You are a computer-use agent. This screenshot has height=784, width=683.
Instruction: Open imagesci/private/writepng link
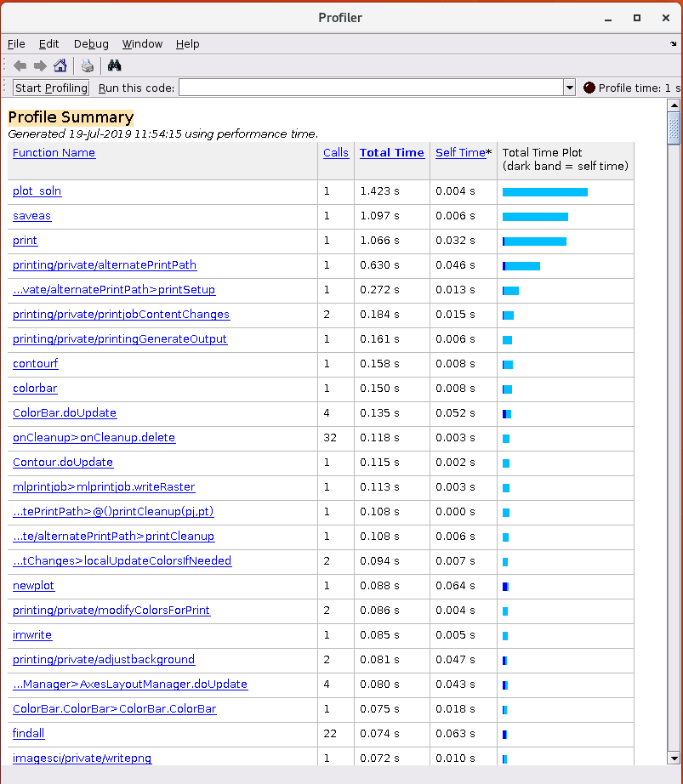point(82,758)
